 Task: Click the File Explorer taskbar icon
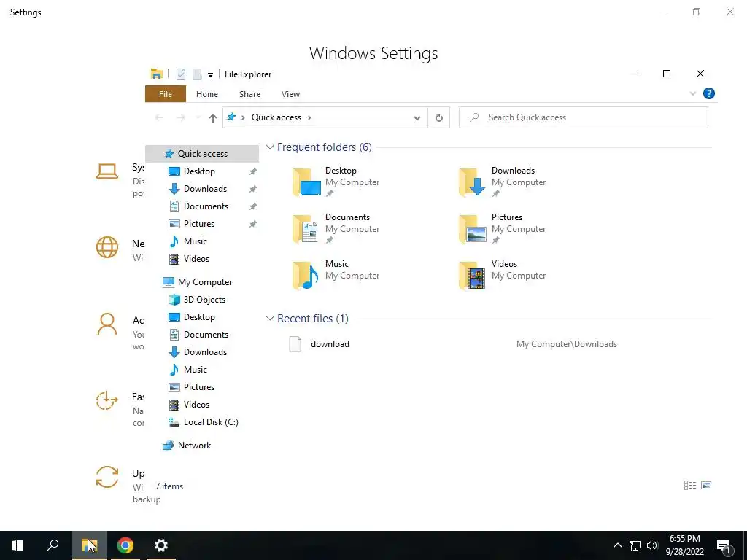[x=90, y=545]
